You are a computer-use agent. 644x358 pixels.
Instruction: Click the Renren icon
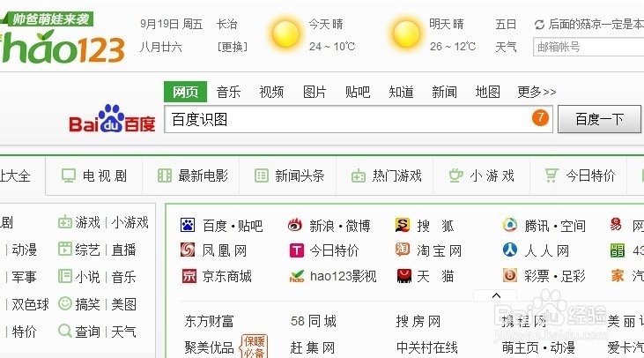(510, 250)
